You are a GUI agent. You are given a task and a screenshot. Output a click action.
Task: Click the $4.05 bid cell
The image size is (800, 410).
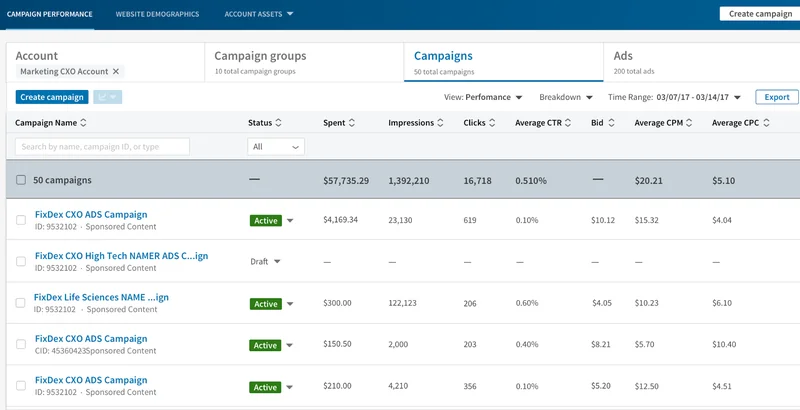pos(602,303)
